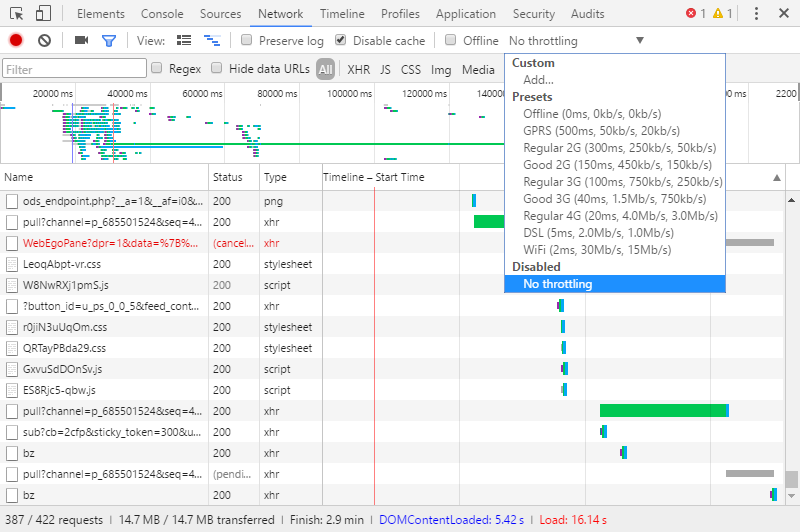Screen dimensions: 800x532
Task: Filter requests by XHR type
Action: pos(358,70)
